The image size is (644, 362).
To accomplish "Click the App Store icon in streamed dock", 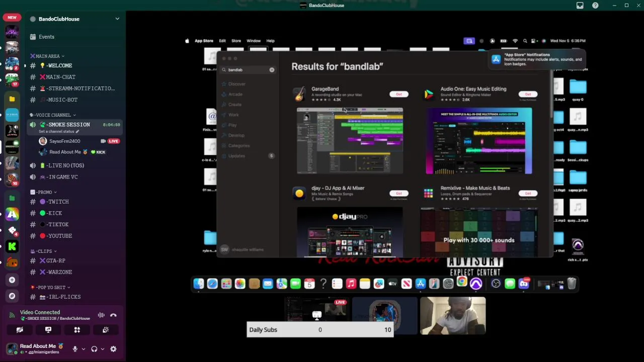I will pos(420,284).
